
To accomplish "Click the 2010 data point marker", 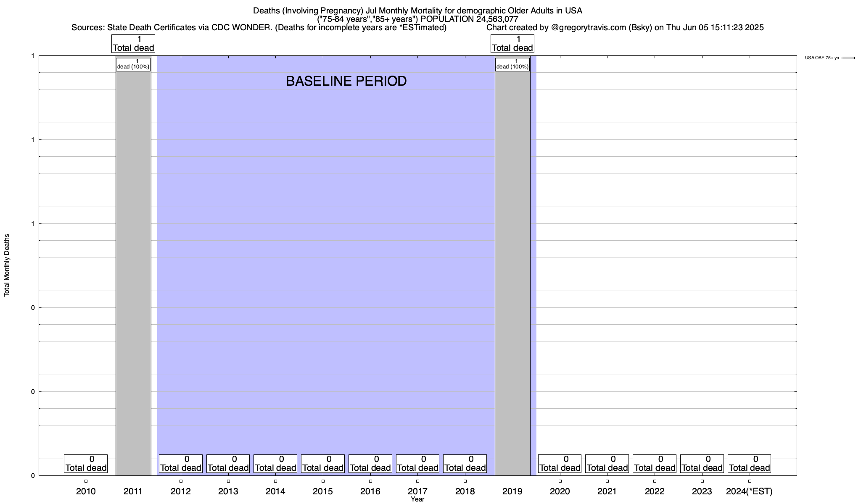I will 86,481.
